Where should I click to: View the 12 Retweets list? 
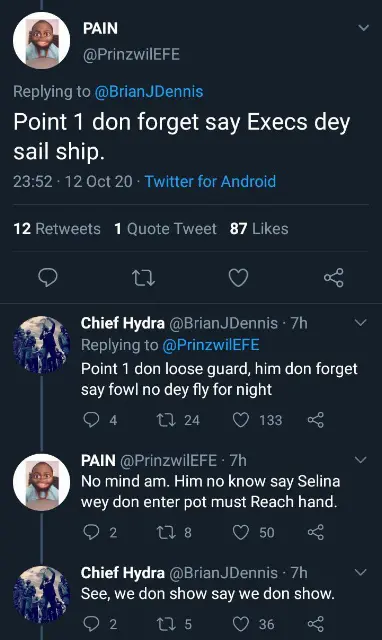(57, 229)
